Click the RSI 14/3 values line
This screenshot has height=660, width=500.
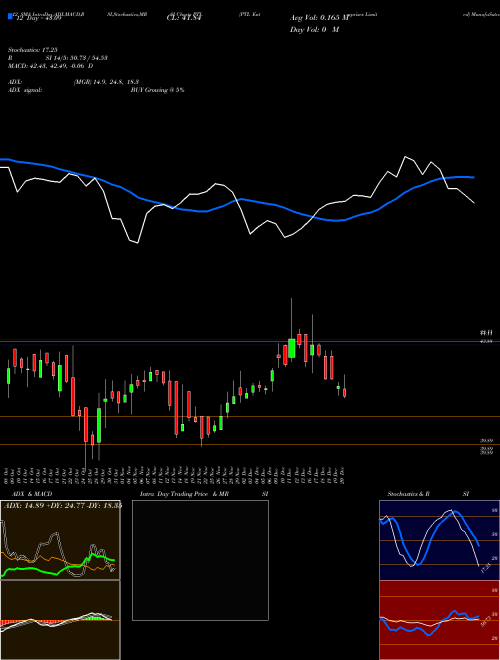tap(58, 58)
